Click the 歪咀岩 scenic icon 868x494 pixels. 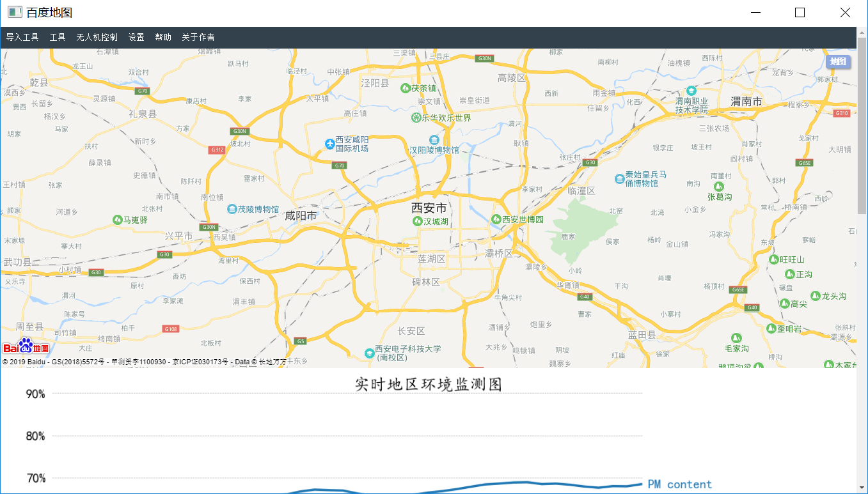(x=771, y=328)
